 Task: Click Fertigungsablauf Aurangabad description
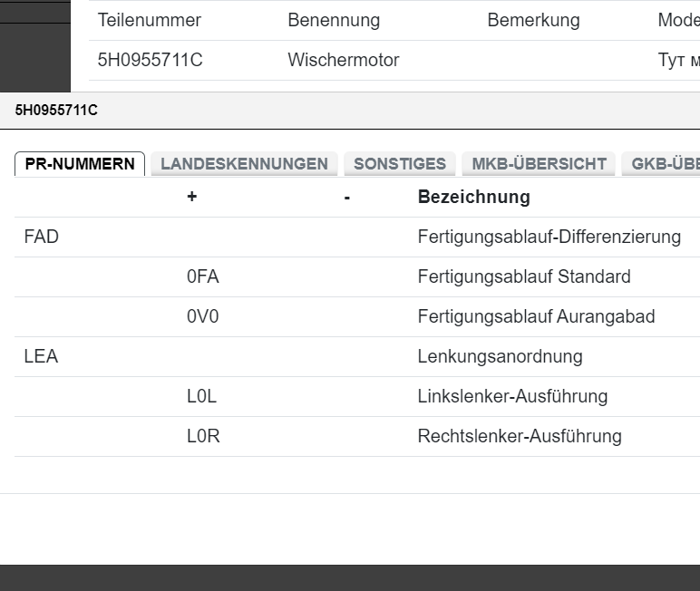tap(536, 316)
